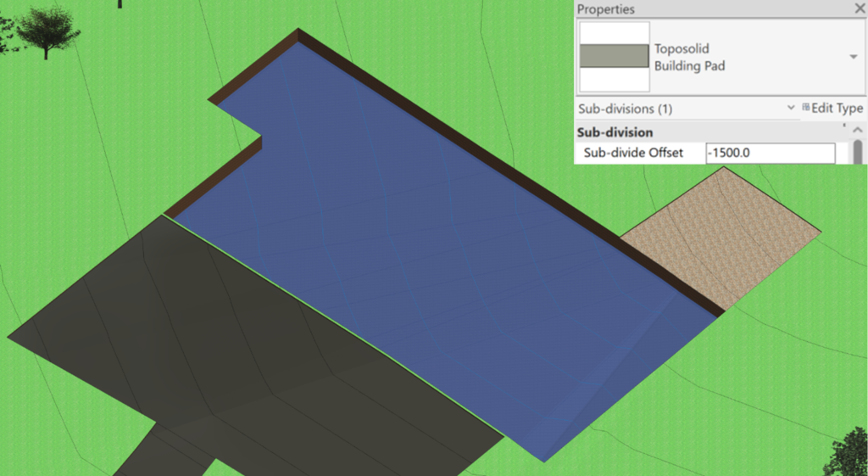868x476 pixels.
Task: Select the Sub-divide Offset parameter label
Action: click(x=633, y=154)
